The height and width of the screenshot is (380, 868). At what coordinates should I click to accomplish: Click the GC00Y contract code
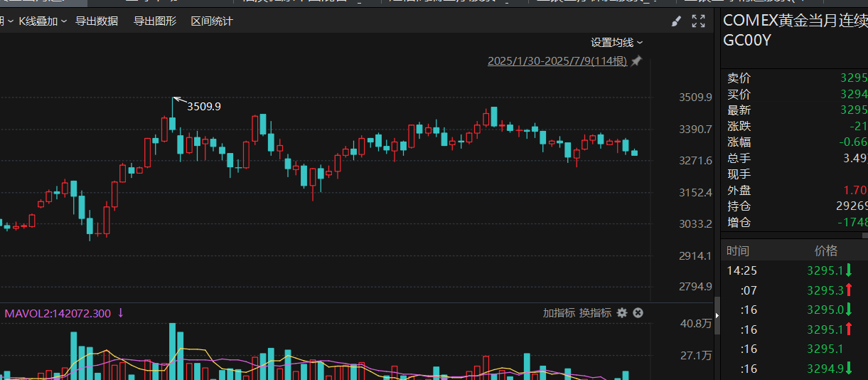746,41
